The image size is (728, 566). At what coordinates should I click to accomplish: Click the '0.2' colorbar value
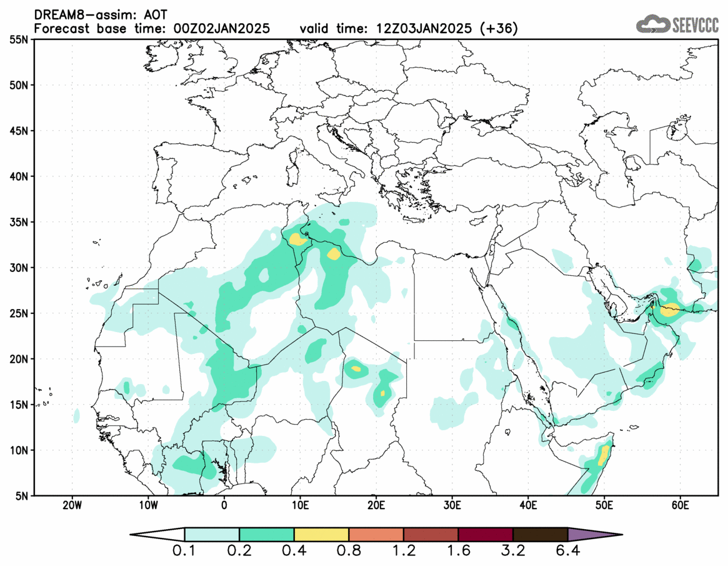pos(239,551)
